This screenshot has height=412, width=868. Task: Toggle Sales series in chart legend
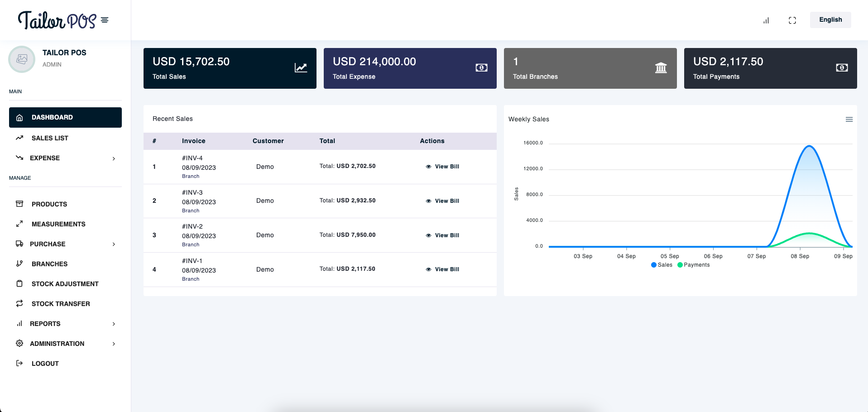[662, 265]
